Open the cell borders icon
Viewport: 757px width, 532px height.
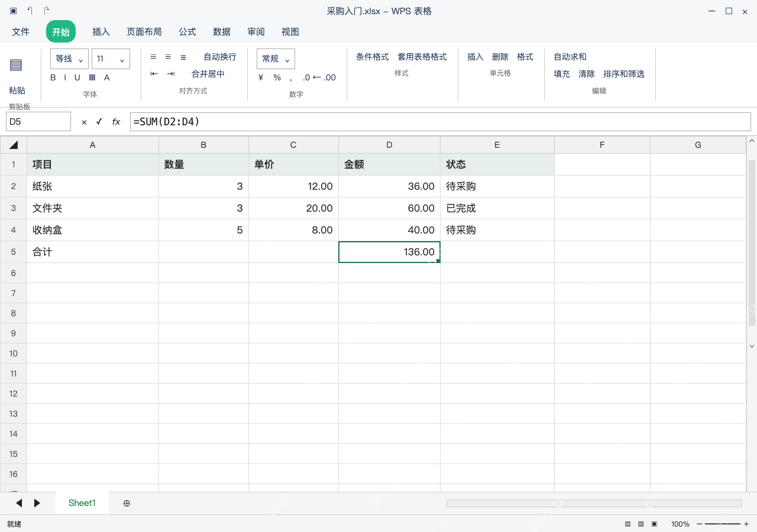[x=92, y=77]
